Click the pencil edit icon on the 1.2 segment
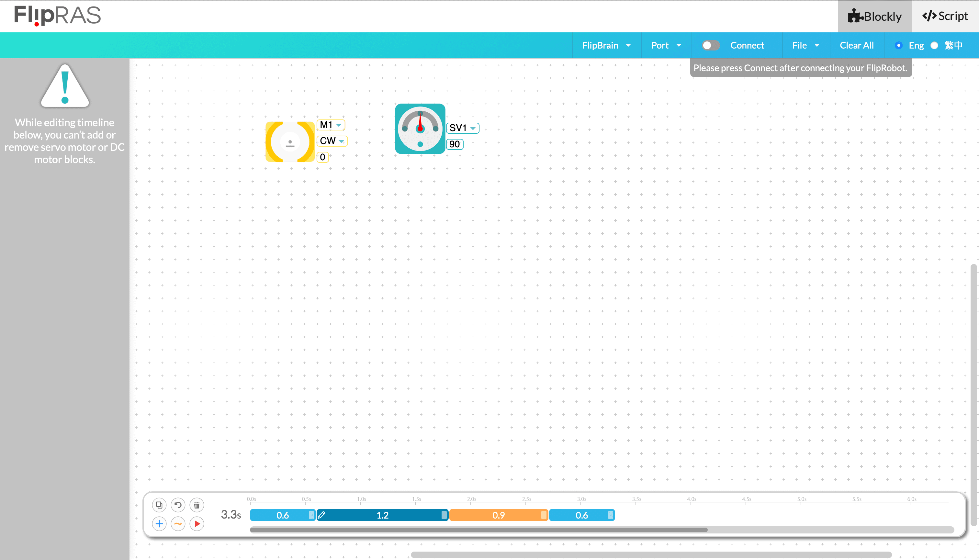Screen dimensions: 979x560 click(322, 515)
